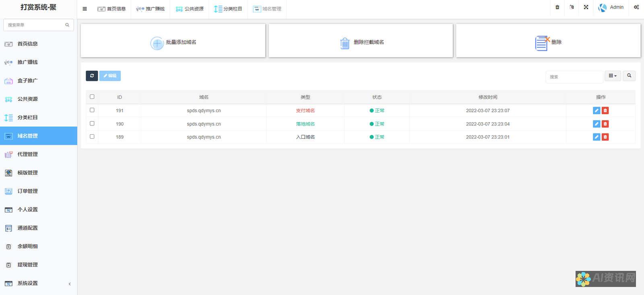Click the 首页信息 icon in sidebar

point(8,44)
